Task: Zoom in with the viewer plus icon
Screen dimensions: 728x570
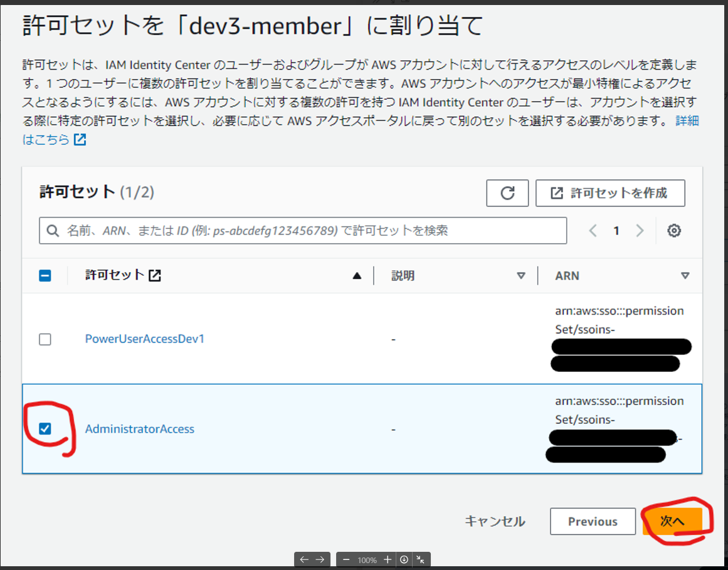Action: [x=388, y=560]
